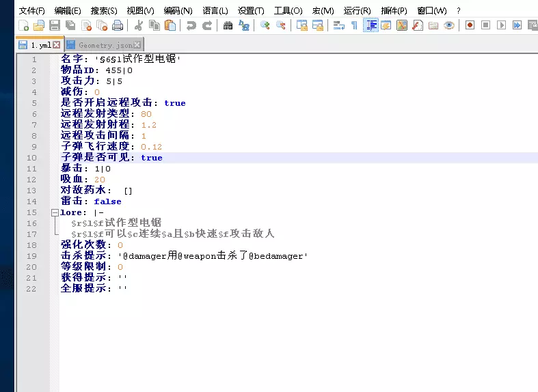
Task: Open the 设置(T) menu
Action: point(251,11)
